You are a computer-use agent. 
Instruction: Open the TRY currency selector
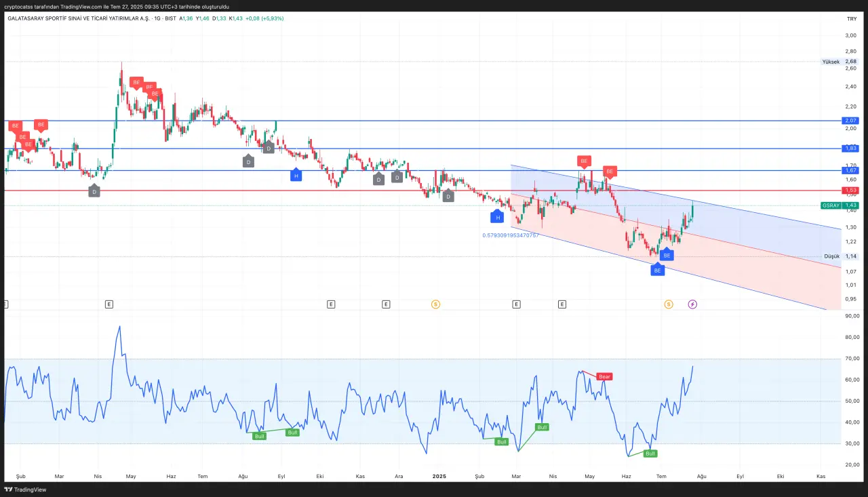tap(852, 18)
